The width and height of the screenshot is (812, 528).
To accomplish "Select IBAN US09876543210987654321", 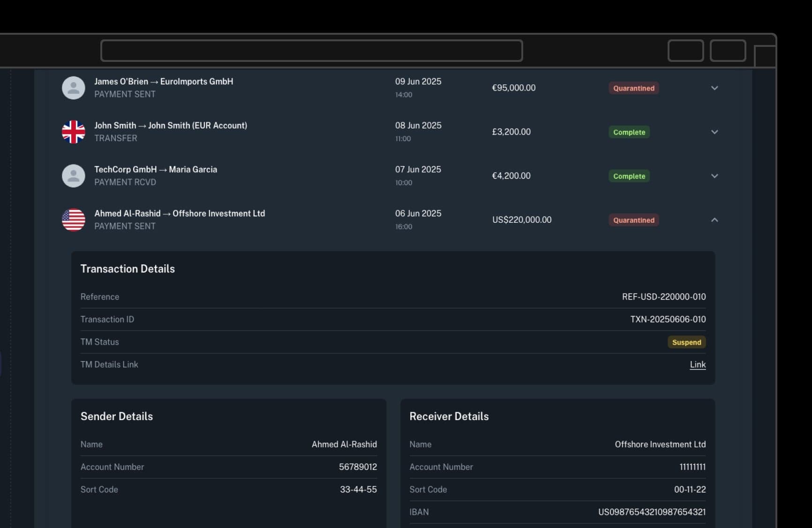I will pos(652,512).
